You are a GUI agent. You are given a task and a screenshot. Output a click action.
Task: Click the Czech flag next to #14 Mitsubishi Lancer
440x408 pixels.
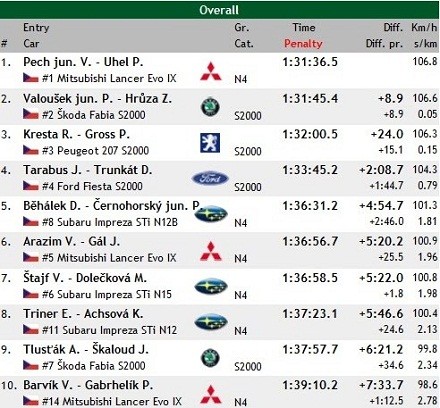pos(31,401)
